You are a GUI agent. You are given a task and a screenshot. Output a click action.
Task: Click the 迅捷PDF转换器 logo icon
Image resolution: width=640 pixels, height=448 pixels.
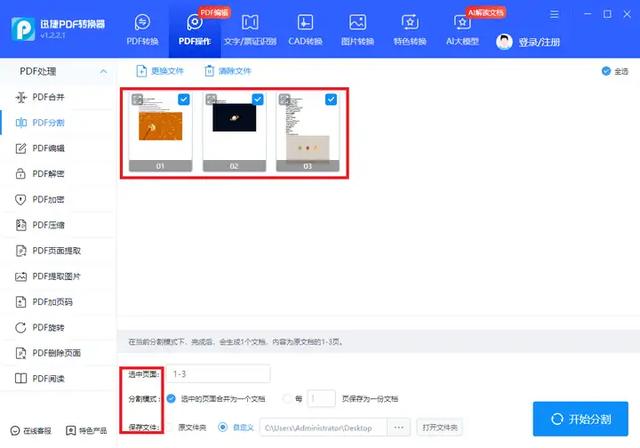23,29
